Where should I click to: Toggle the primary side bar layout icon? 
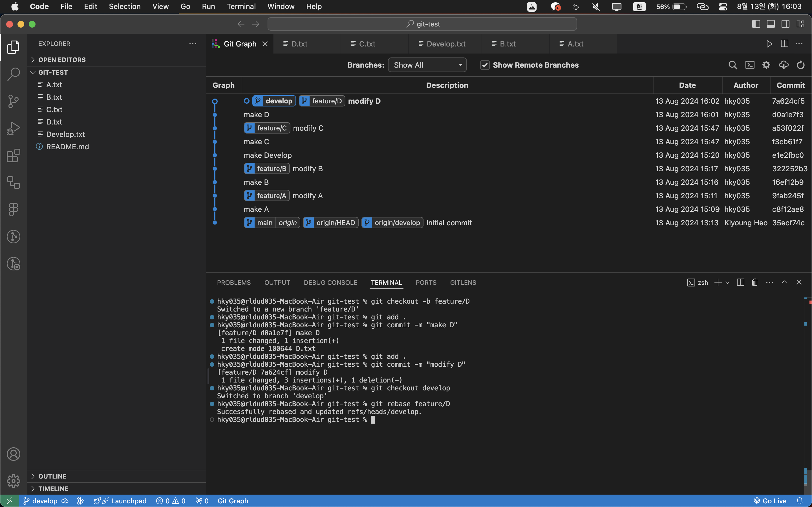click(756, 24)
